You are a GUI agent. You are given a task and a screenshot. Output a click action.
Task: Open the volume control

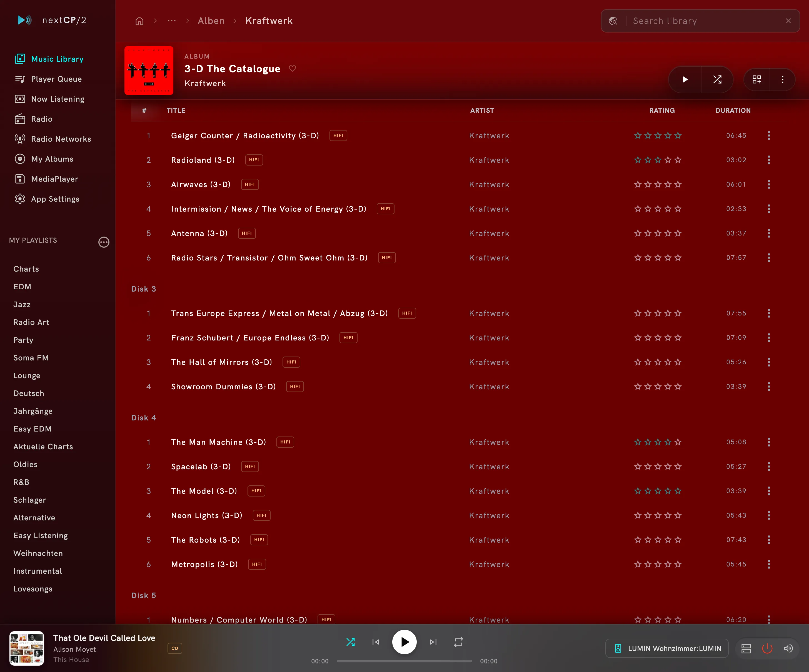tap(788, 648)
